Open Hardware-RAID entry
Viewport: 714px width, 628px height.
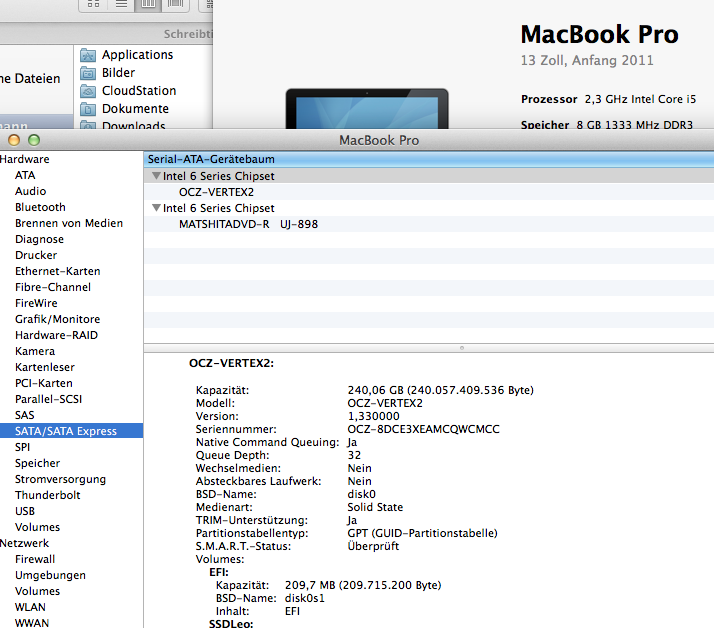56,335
